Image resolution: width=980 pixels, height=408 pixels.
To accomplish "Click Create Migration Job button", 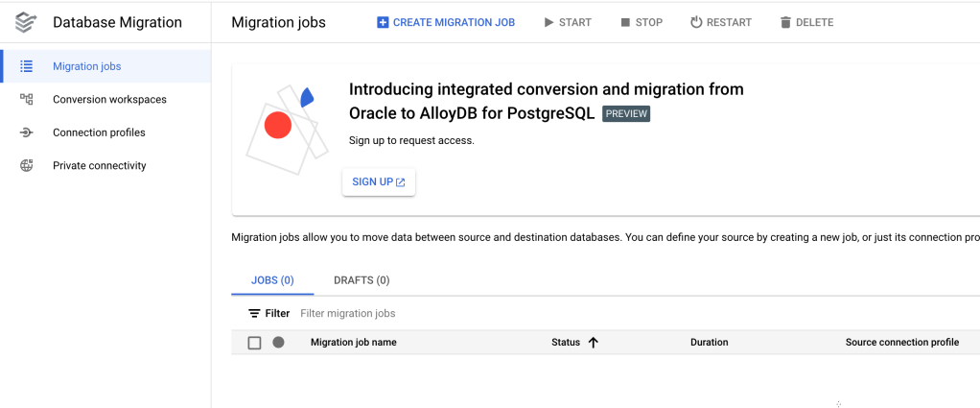I will pos(446,22).
